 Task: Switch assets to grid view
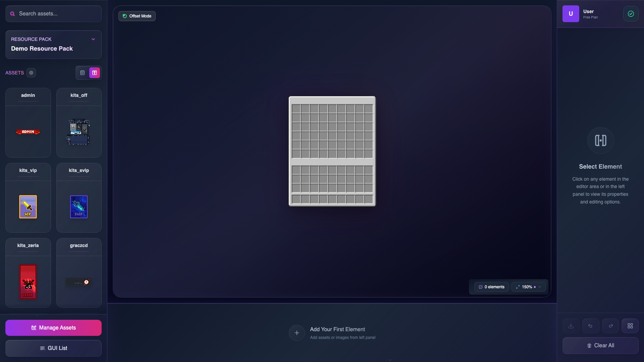(x=95, y=73)
